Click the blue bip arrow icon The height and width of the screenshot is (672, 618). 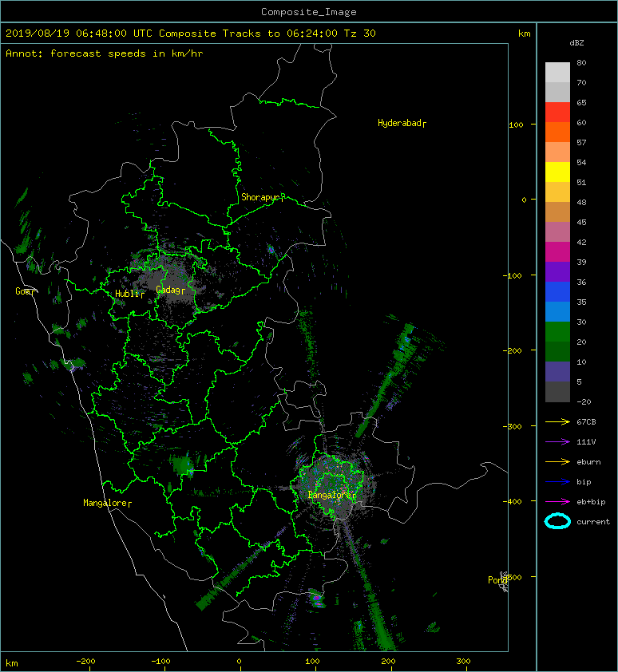click(557, 482)
